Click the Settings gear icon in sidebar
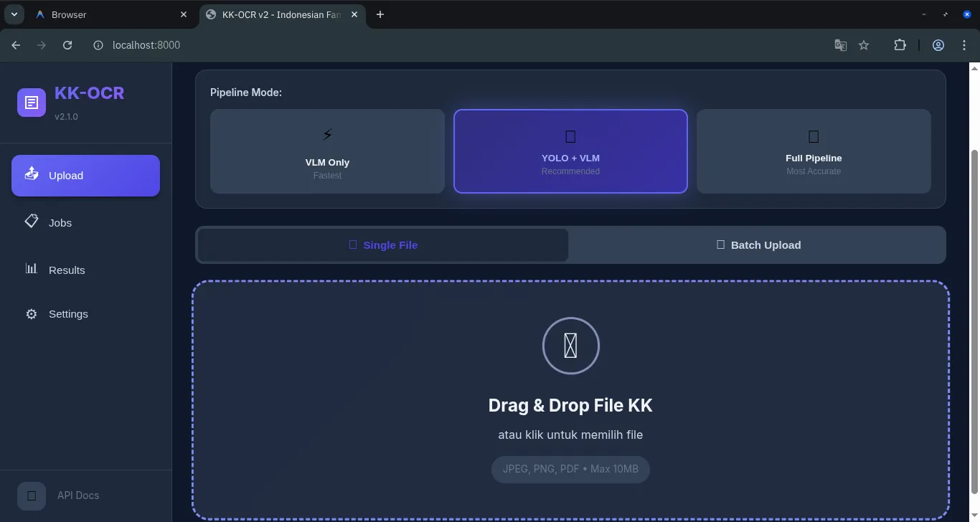The height and width of the screenshot is (522, 980). pyautogui.click(x=32, y=314)
